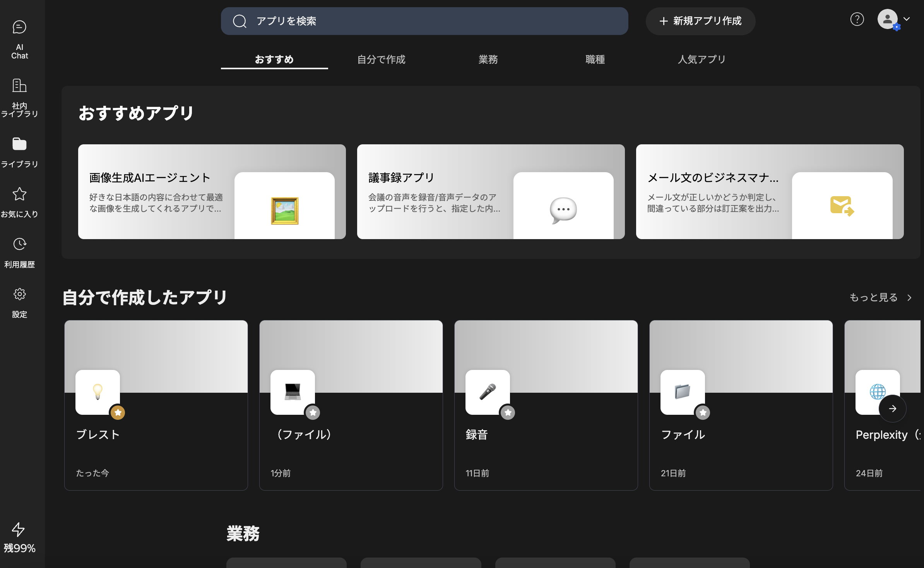Viewport: 924px width, 568px height.
Task: Click the 新規アプリ作成 button
Action: [x=700, y=21]
